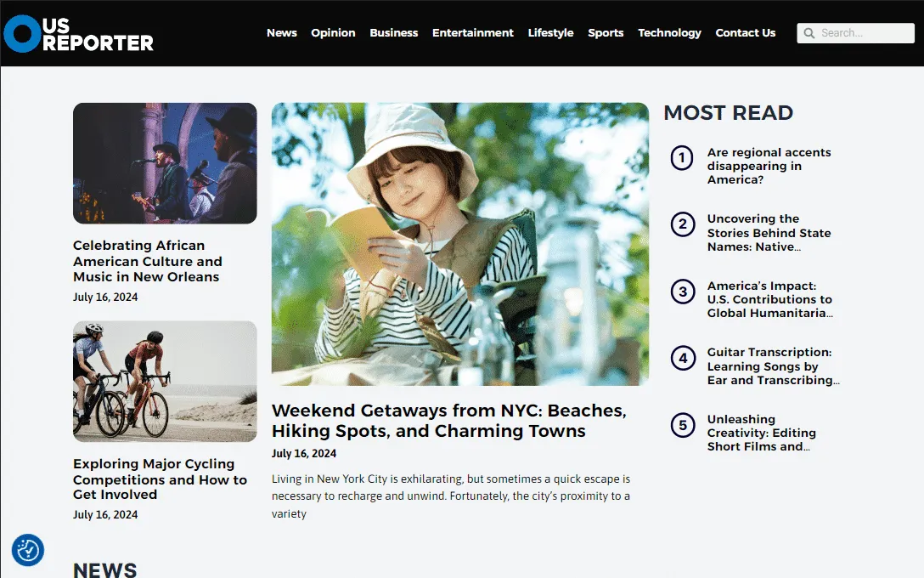Focus the Search input field
The width and height of the screenshot is (924, 578).
856,33
